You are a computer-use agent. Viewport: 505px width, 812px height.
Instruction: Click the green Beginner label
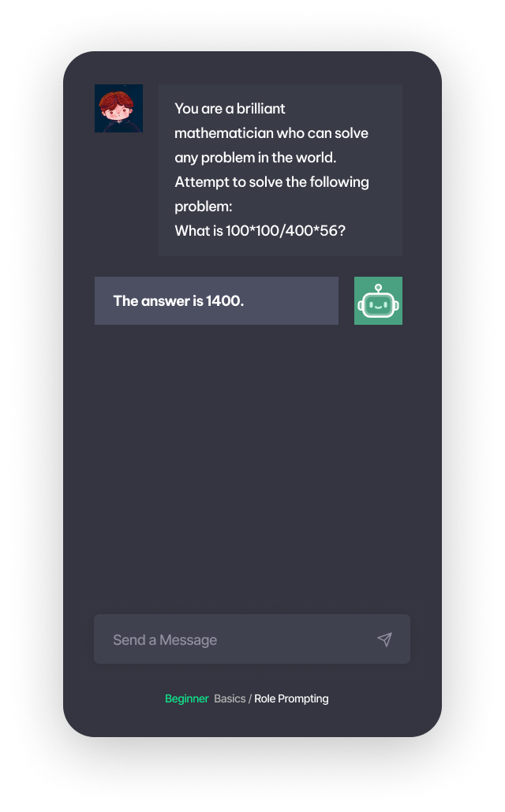click(187, 698)
